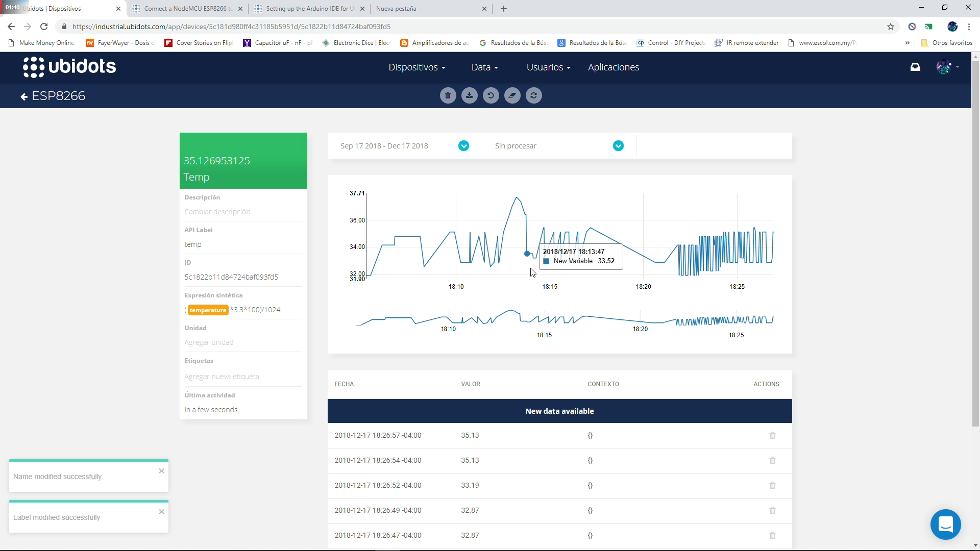Image resolution: width=980 pixels, height=551 pixels.
Task: Delete the 18:26:54 data row
Action: pos(772,460)
